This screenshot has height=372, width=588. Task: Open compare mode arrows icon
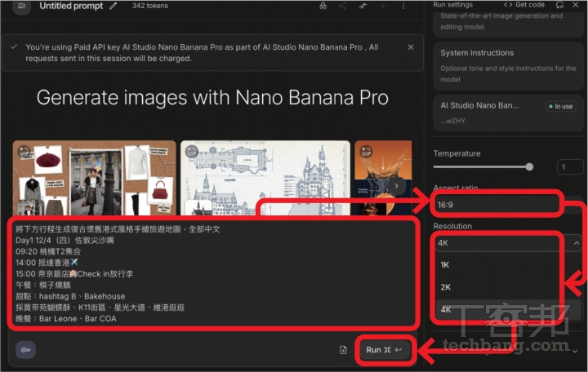(363, 6)
